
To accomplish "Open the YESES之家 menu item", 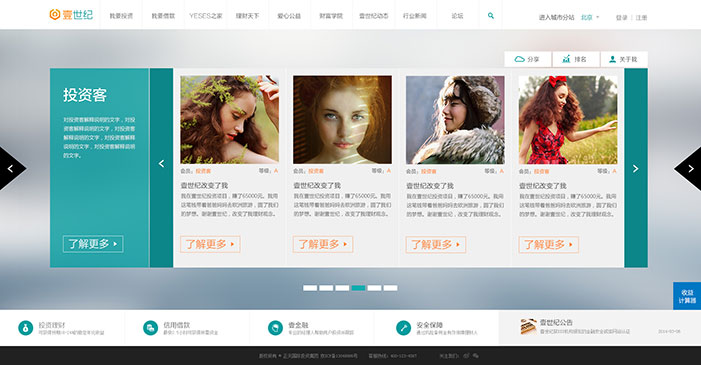I will [206, 16].
